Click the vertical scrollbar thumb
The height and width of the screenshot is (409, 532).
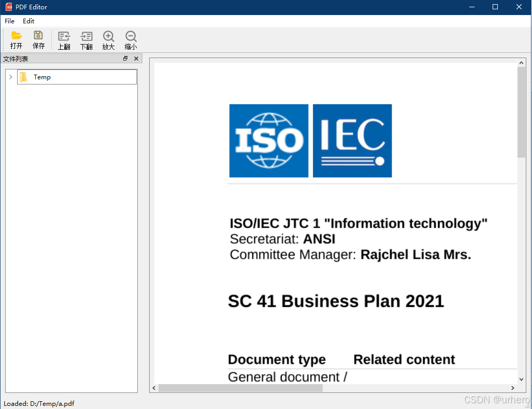(x=521, y=112)
